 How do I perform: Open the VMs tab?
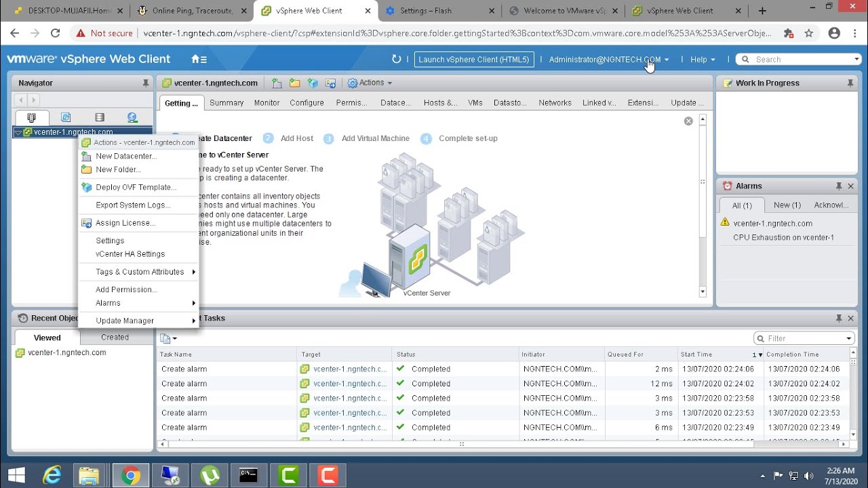[x=475, y=103]
